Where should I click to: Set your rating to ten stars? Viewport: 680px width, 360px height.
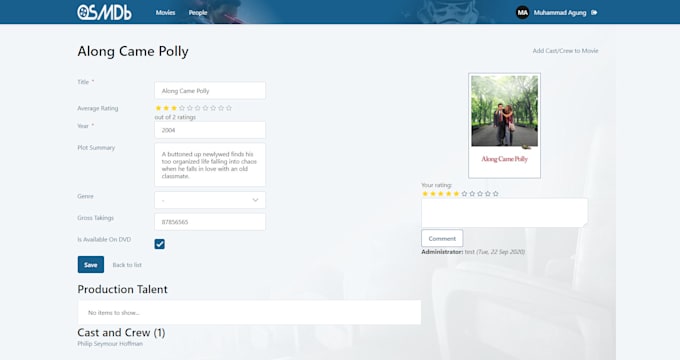(496, 193)
